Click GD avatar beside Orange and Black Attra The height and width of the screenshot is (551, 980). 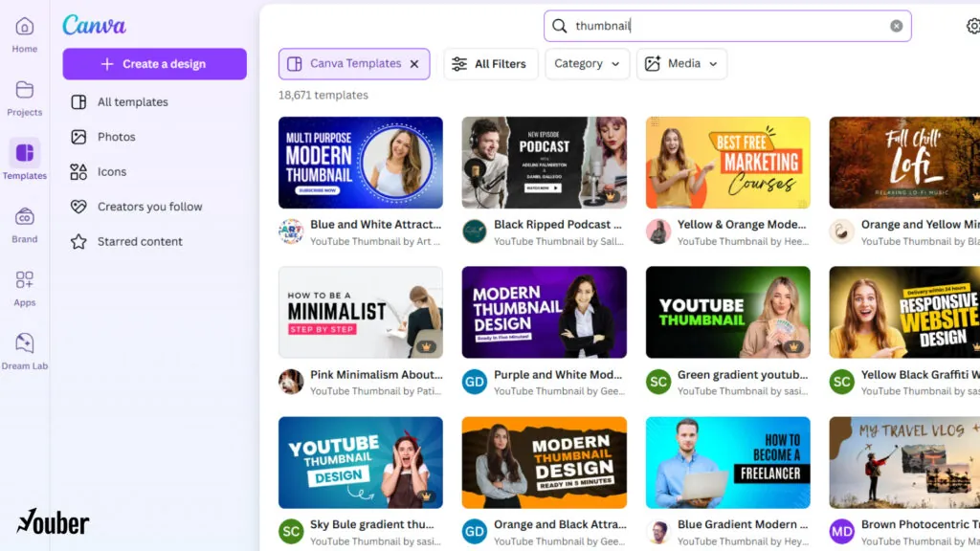coord(475,532)
